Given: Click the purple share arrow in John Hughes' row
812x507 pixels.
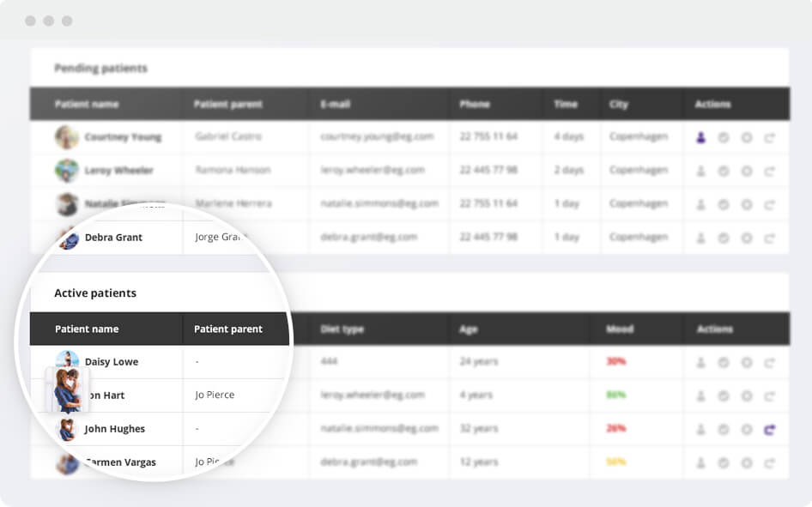Looking at the screenshot, I should (x=769, y=429).
